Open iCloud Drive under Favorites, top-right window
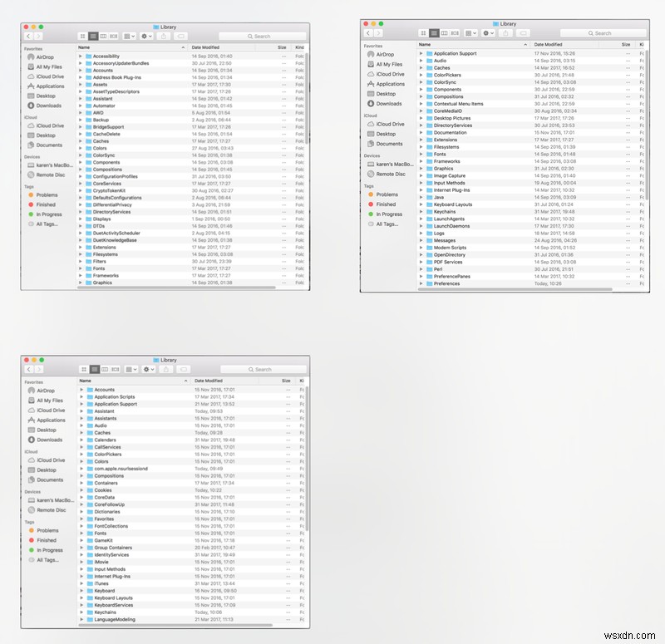This screenshot has height=644, width=665. pos(386,74)
